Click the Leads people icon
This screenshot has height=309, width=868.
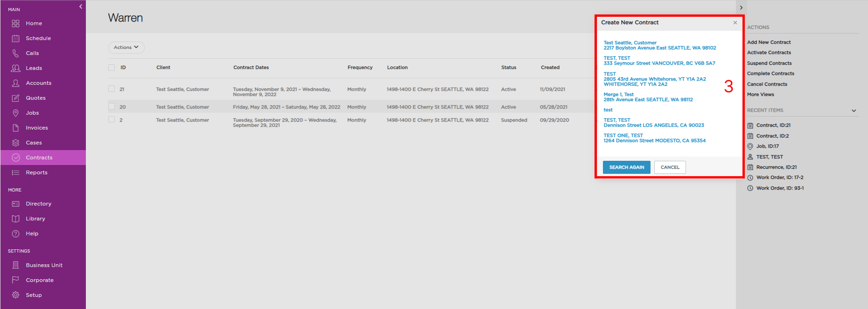coord(15,68)
